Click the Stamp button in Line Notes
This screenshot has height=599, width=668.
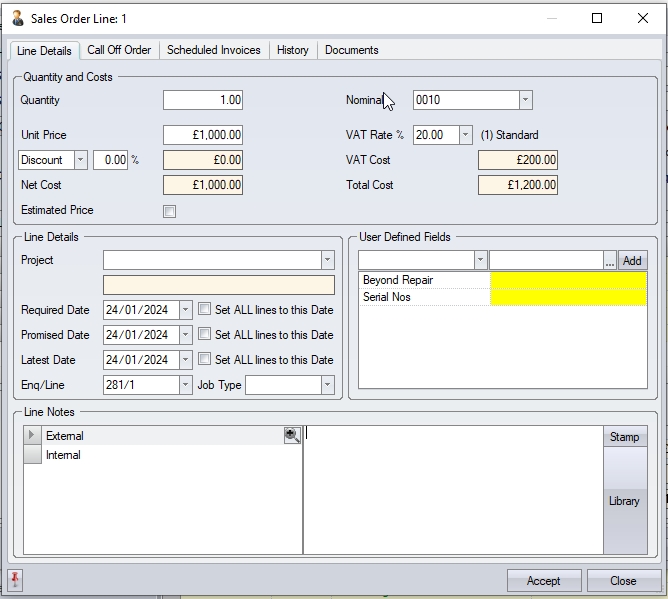(624, 437)
